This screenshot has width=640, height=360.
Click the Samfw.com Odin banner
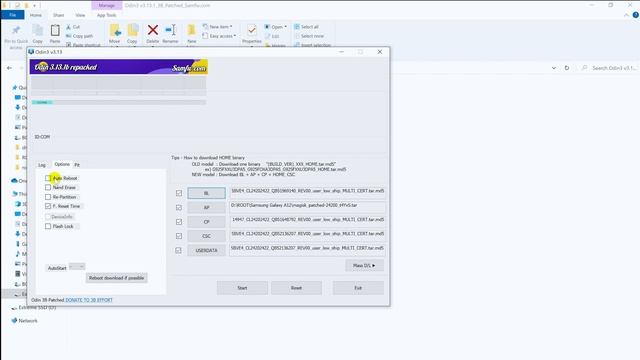[x=119, y=67]
